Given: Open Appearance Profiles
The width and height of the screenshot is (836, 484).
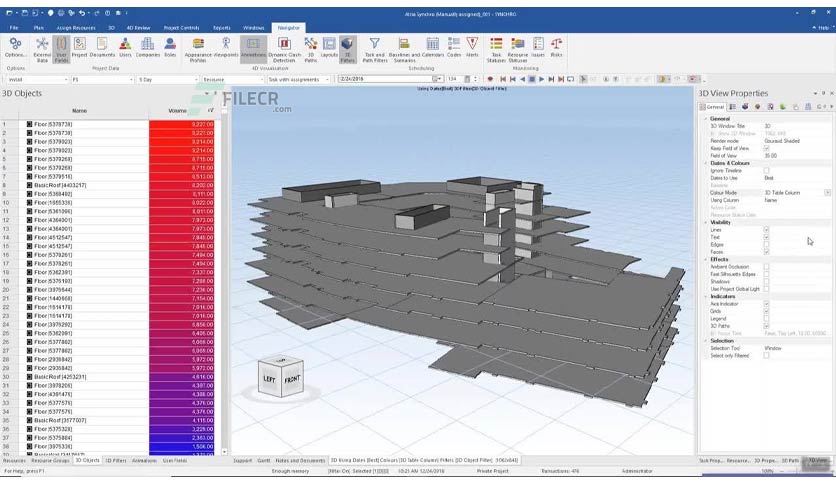Looking at the screenshot, I should [198, 50].
